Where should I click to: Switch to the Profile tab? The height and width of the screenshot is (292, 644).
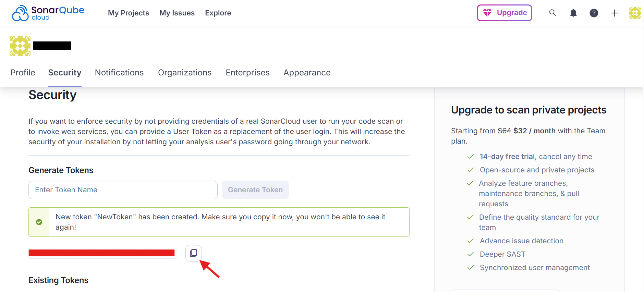[x=23, y=73]
